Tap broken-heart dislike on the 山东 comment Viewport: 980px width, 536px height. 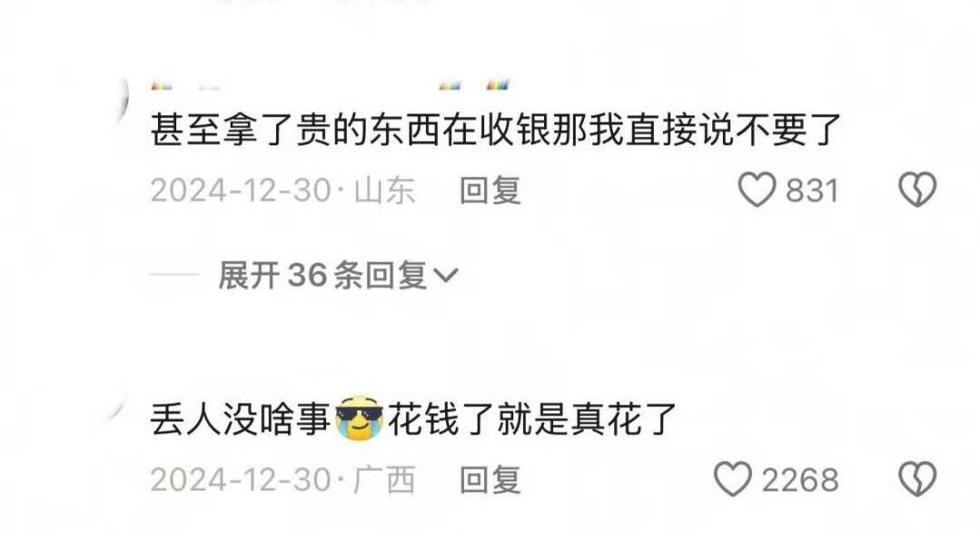pos(916,190)
